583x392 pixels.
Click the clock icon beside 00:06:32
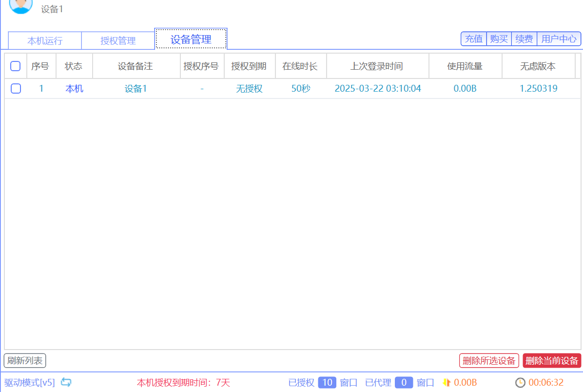pyautogui.click(x=520, y=383)
